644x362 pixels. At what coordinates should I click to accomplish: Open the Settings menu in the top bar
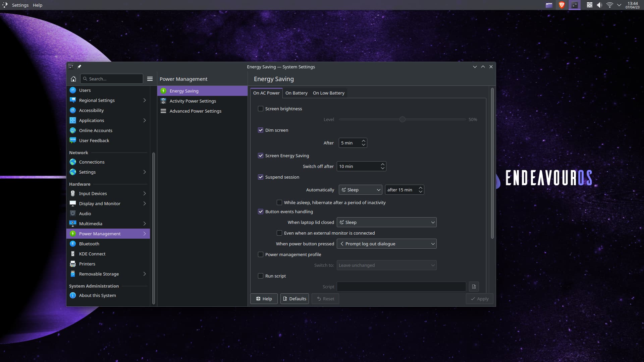click(x=20, y=5)
